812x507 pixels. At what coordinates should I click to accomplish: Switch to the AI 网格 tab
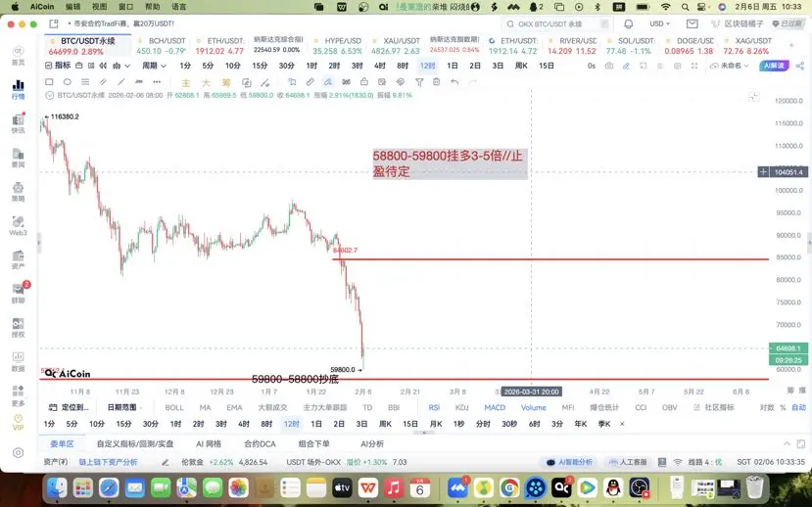(209, 444)
